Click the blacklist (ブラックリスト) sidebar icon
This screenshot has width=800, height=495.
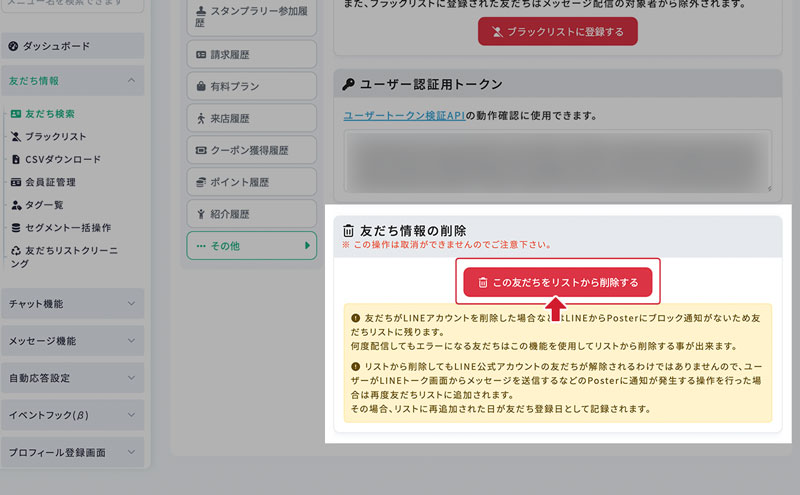pos(16,137)
